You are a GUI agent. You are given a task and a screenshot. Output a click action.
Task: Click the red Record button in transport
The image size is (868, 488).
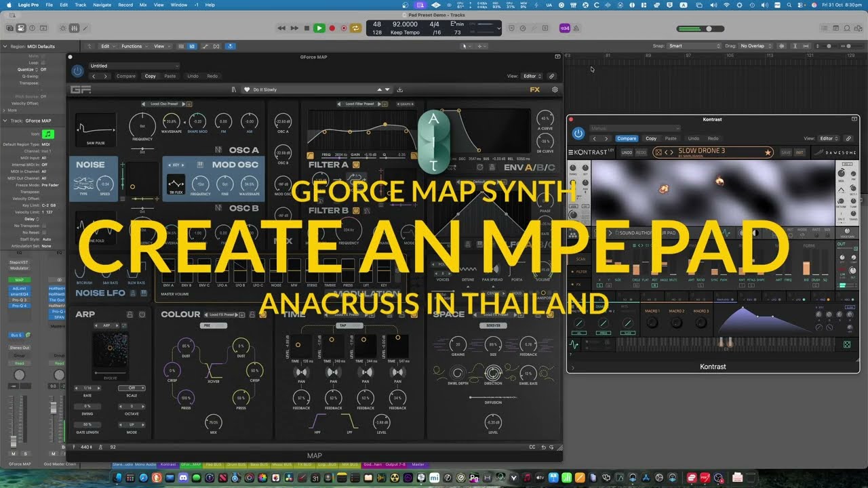[x=332, y=28]
